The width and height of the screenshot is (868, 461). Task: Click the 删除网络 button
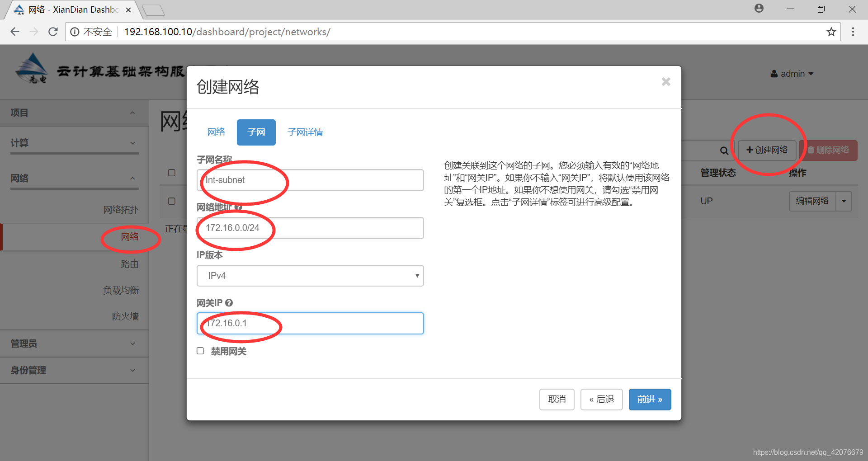pos(828,150)
